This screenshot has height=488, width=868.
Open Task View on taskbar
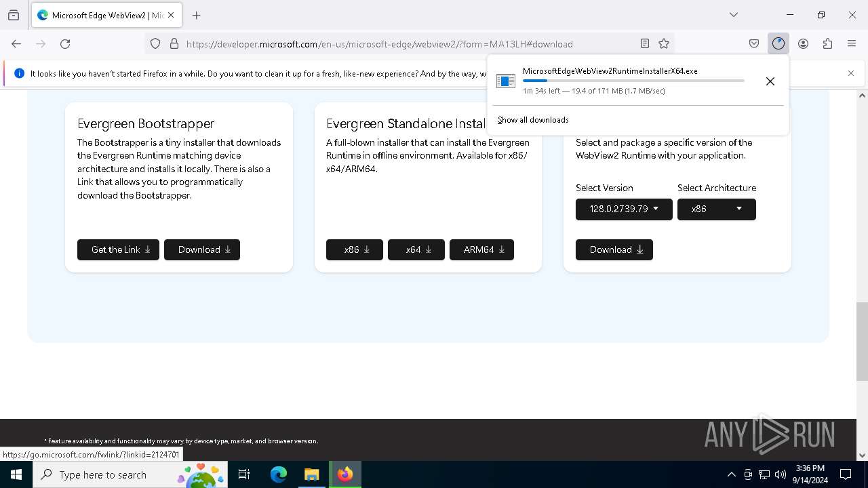(245, 474)
